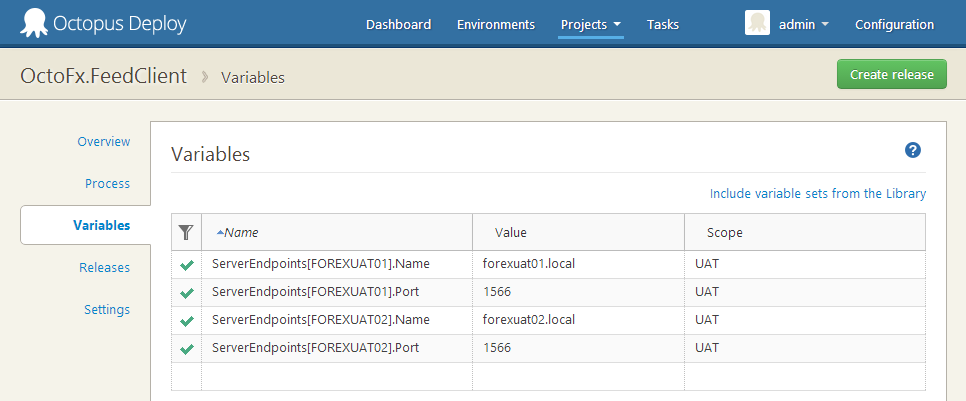Screen dimensions: 966x401
Task: Click green checkmark for ServerEndpoints[FOREXUAT01].Name row
Action: pyautogui.click(x=187, y=265)
